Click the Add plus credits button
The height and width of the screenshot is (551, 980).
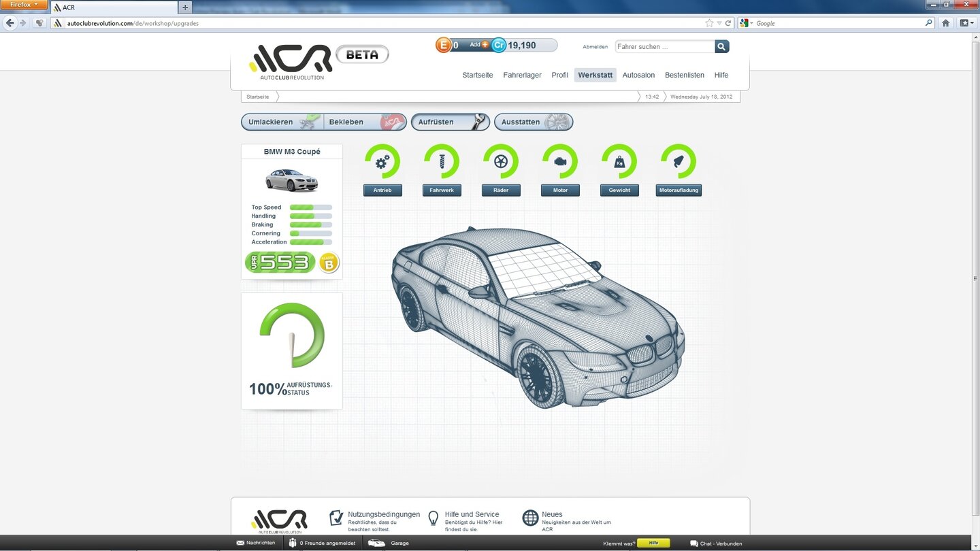coord(480,45)
